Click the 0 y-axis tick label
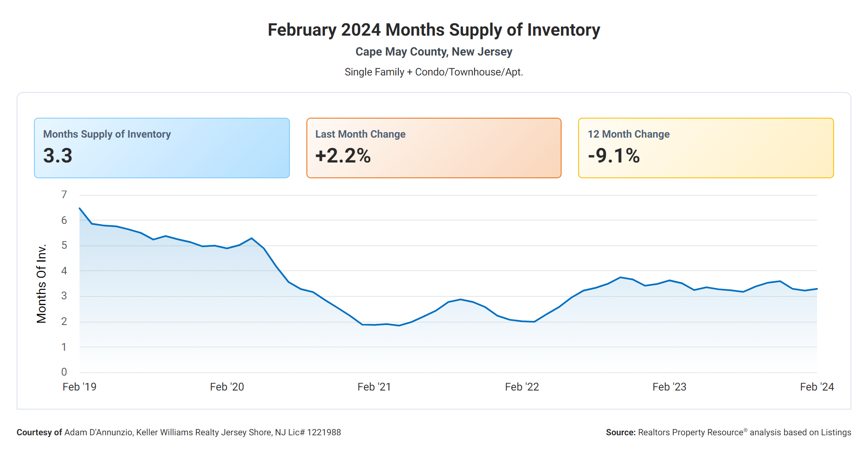The height and width of the screenshot is (456, 868). pyautogui.click(x=64, y=372)
